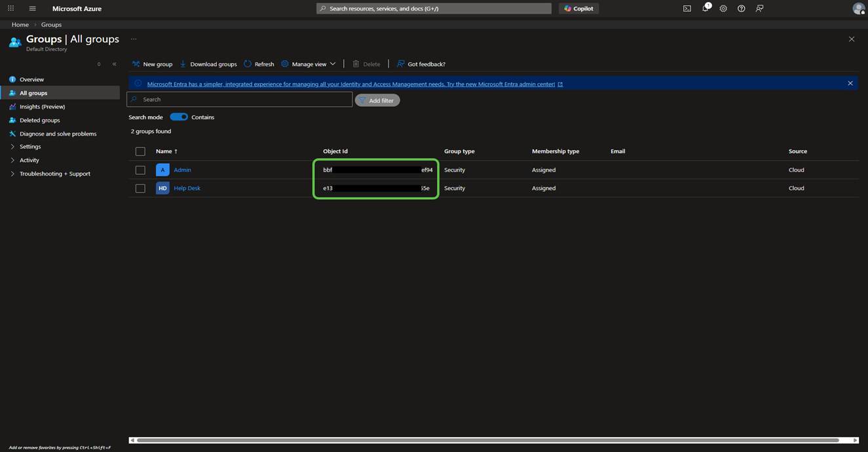
Task: Collapse the sidebar with double chevron
Action: tap(114, 64)
